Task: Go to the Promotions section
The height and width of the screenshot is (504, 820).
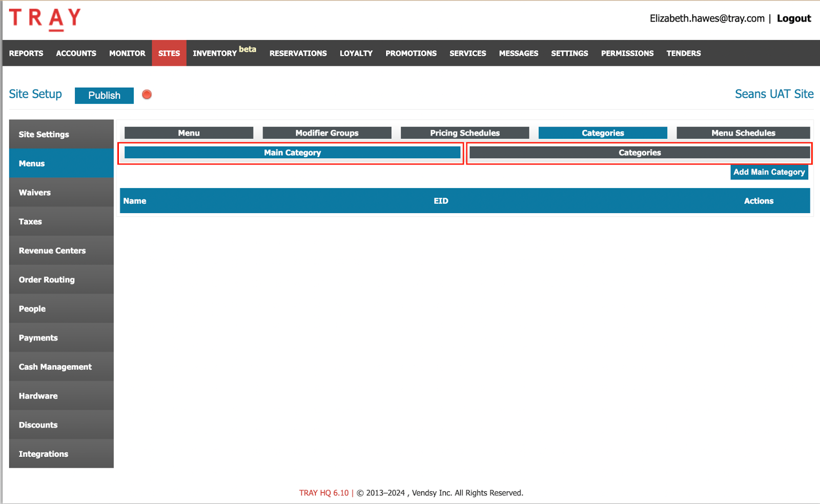Action: [411, 53]
